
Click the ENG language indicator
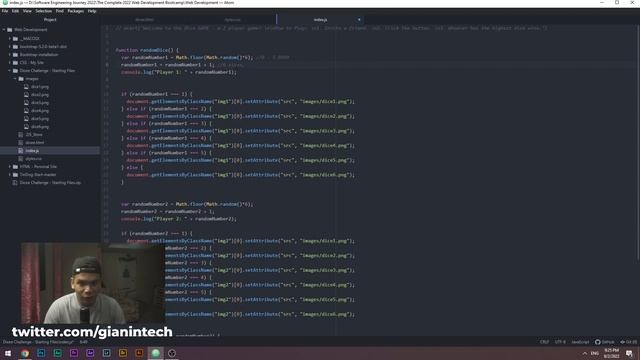coord(595,353)
